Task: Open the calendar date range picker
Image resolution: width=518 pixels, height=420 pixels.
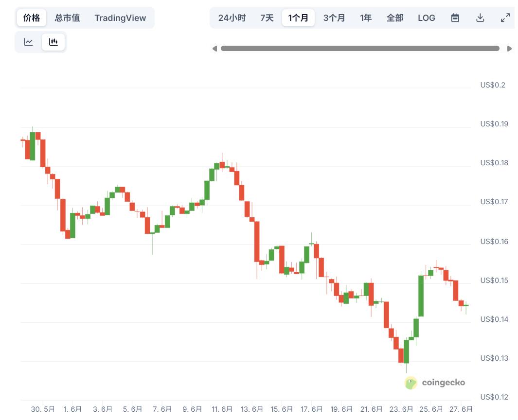Action: coord(455,18)
